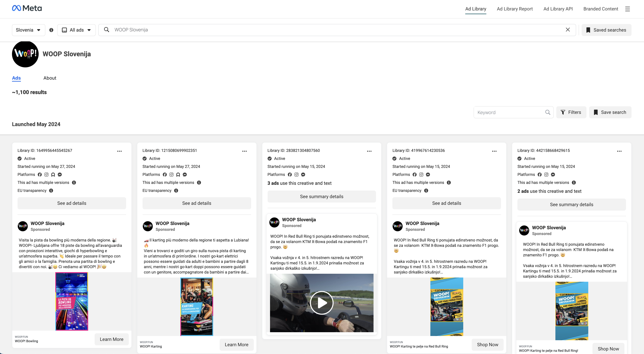Open Drive&Win image on ad 419967614230536

click(x=447, y=307)
